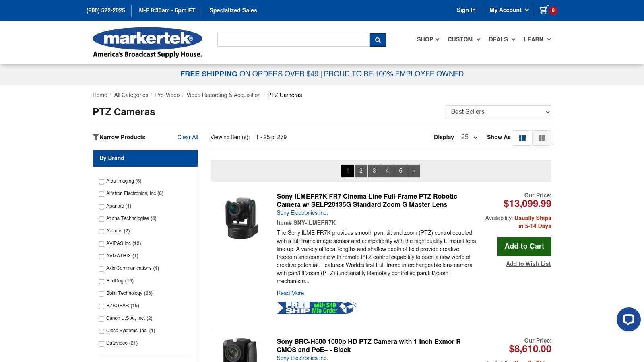Screen dimensions: 644x362
Task: Go to All Categories breadcrumb
Action: 131,95
